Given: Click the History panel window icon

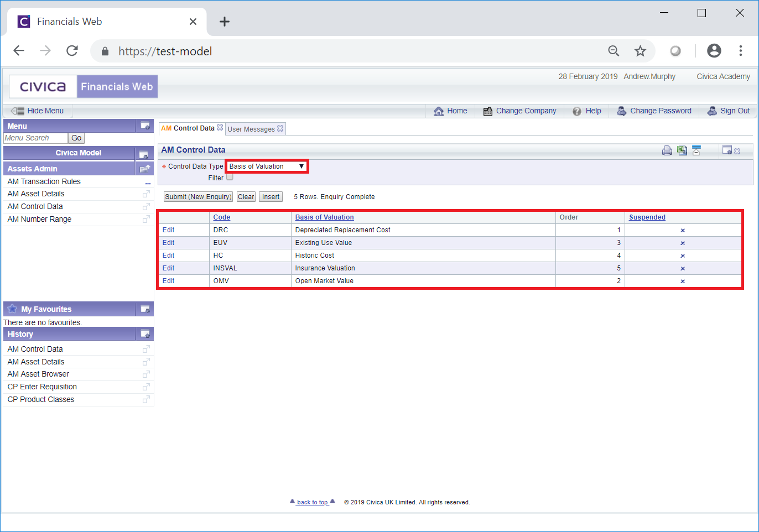Looking at the screenshot, I should 145,333.
